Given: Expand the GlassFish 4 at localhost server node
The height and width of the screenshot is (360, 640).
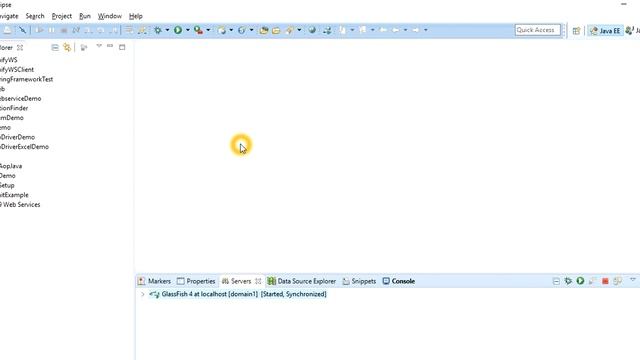Looking at the screenshot, I should click(142, 294).
